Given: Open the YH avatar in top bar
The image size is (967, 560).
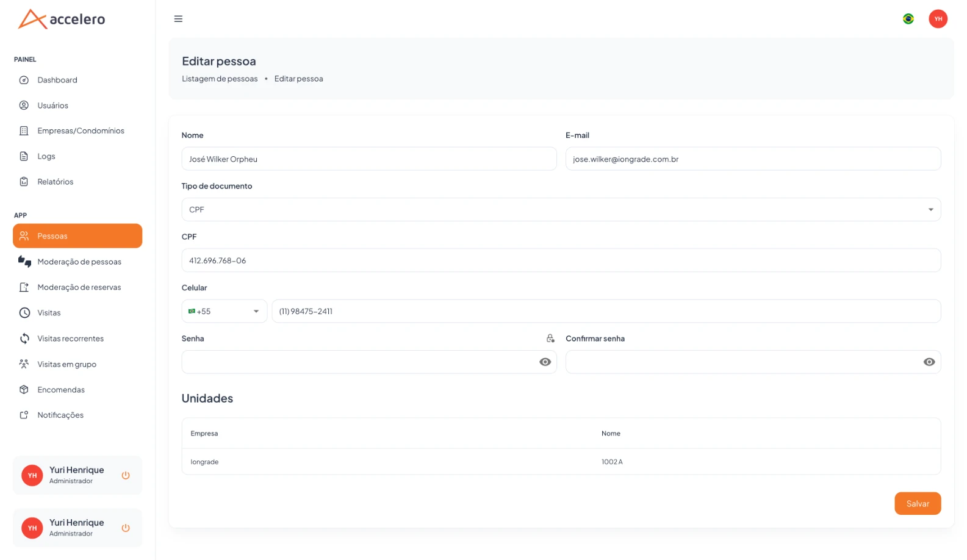Looking at the screenshot, I should pos(938,19).
